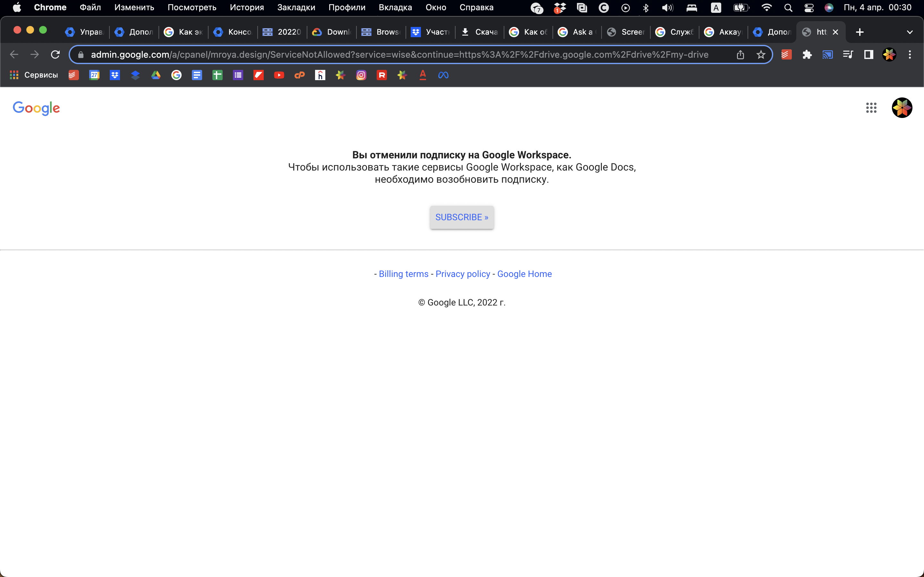Open the YouTube bookmark icon

coord(279,75)
